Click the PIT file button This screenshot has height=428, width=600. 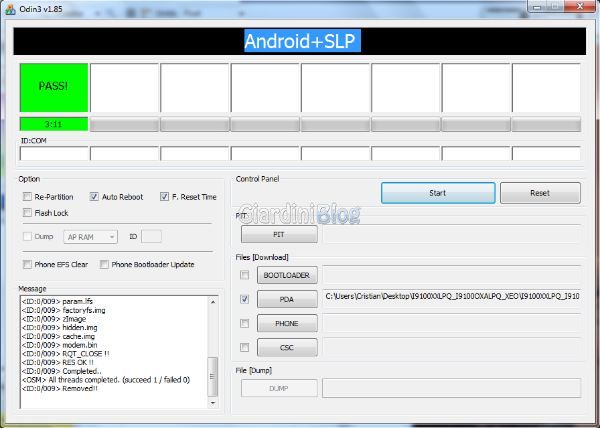point(279,234)
